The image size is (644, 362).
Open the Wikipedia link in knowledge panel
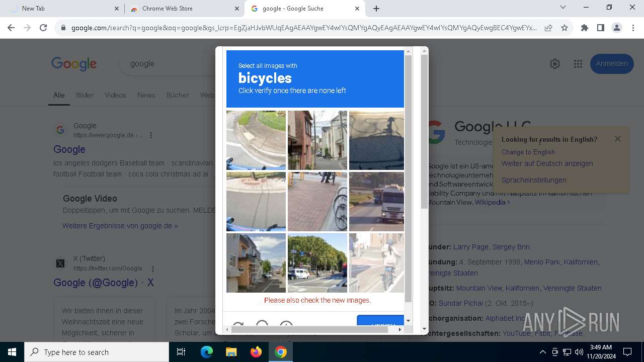click(493, 202)
